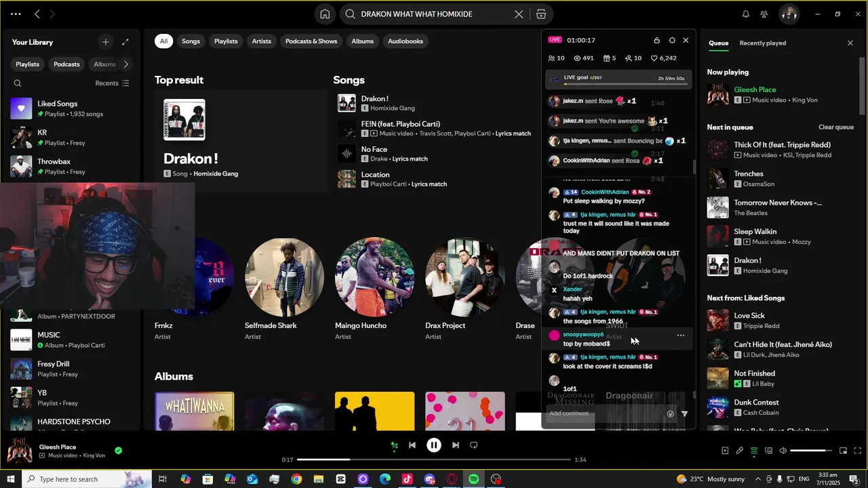
Task: Open the miniplayer
Action: click(843, 451)
